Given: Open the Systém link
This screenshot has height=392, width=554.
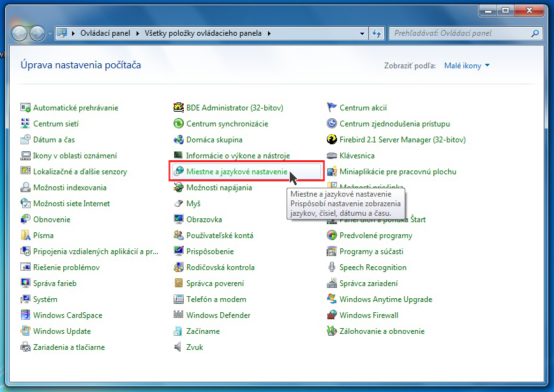Looking at the screenshot, I should pos(45,299).
